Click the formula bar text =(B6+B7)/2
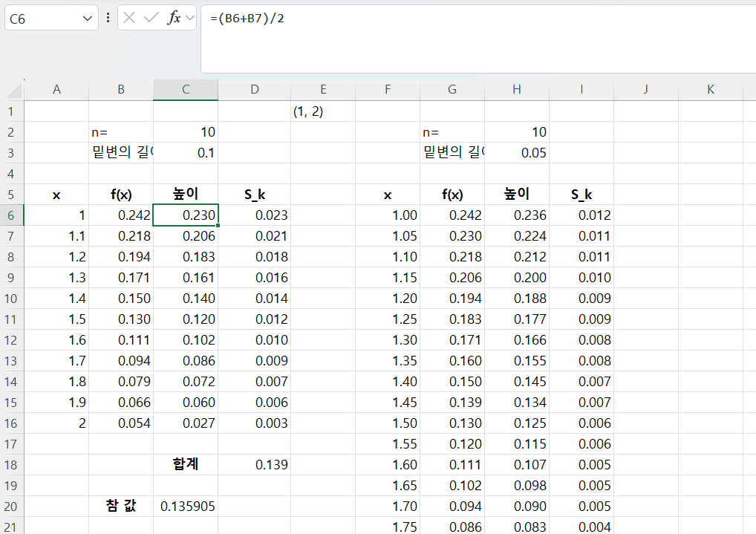This screenshot has width=756, height=534. click(x=247, y=18)
